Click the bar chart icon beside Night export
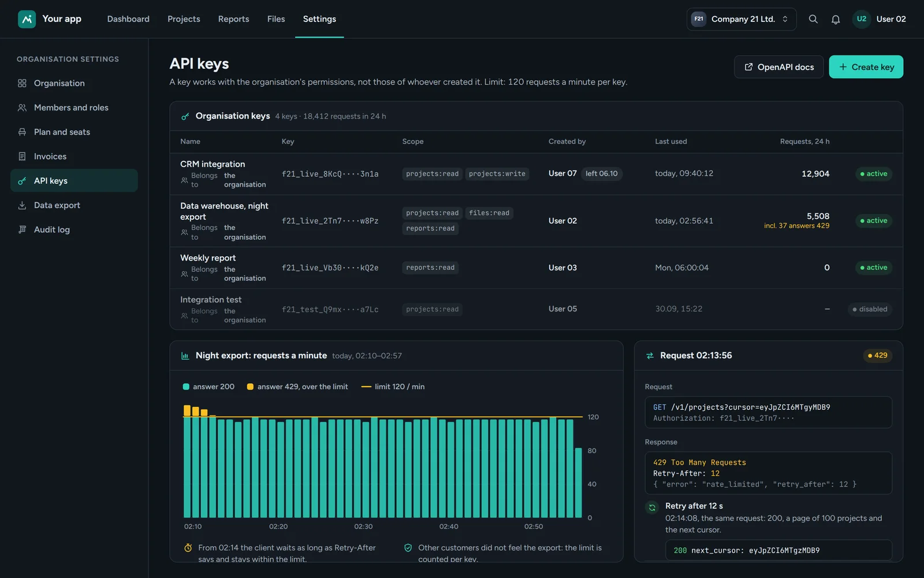The height and width of the screenshot is (578, 924). tap(185, 356)
